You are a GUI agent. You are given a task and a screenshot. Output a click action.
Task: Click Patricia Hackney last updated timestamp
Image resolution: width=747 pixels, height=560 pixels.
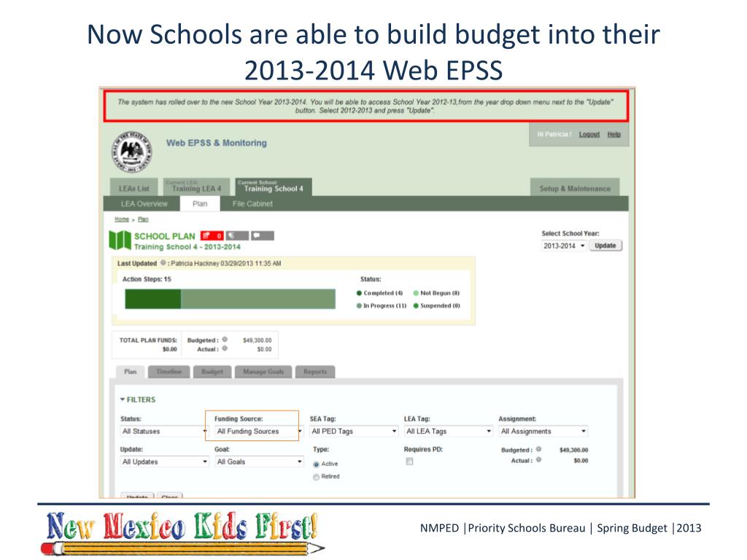[x=226, y=263]
